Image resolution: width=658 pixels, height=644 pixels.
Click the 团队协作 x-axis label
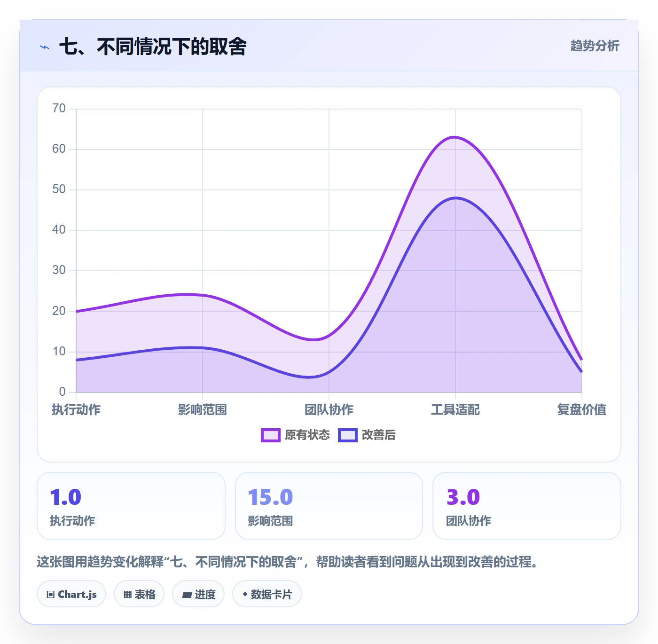(329, 410)
